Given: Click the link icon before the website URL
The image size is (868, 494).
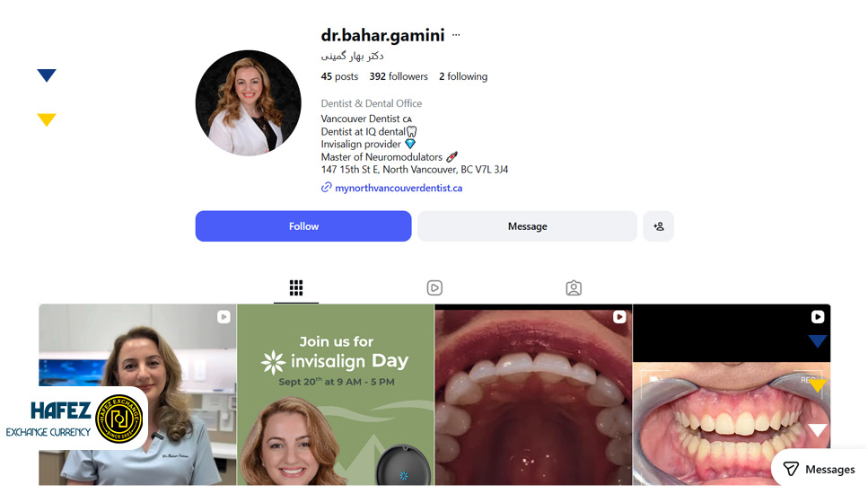Looking at the screenshot, I should pos(326,188).
